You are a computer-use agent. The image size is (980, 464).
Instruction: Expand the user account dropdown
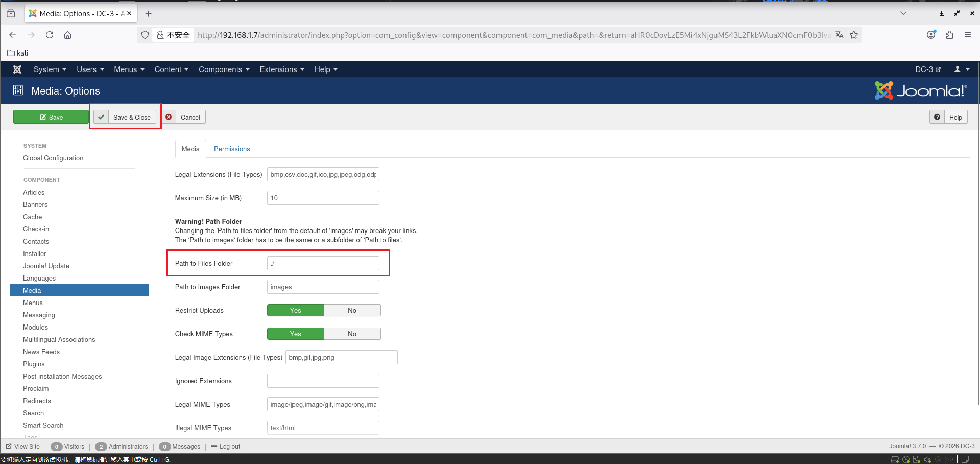[x=962, y=69]
